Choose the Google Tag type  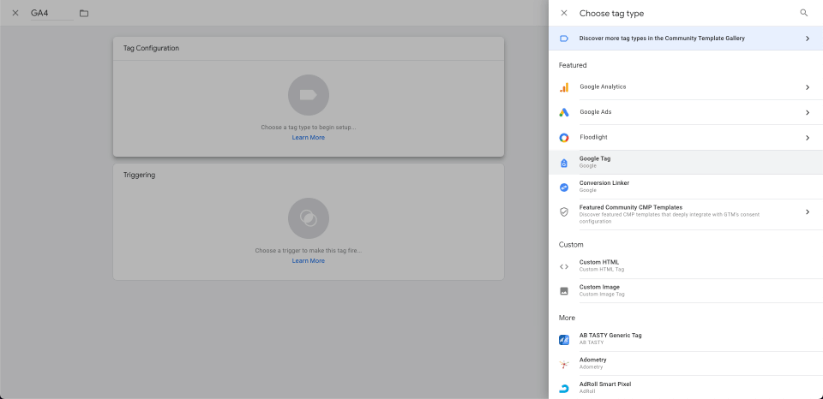(x=685, y=162)
